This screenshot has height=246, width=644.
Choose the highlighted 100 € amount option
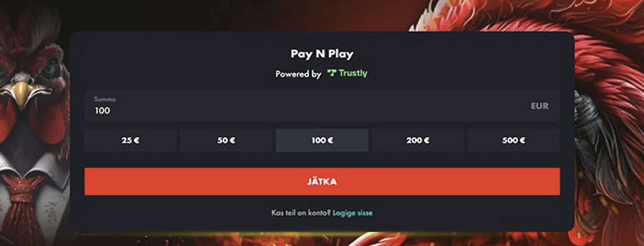322,140
